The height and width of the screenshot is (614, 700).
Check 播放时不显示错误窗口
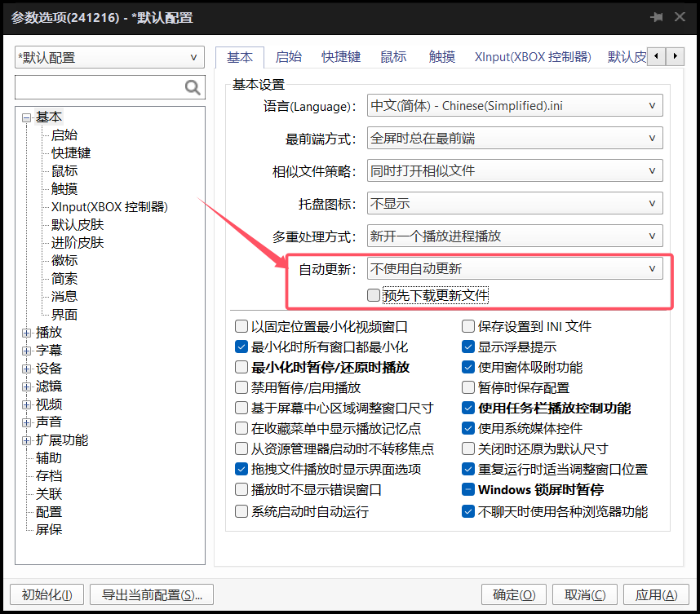click(241, 489)
